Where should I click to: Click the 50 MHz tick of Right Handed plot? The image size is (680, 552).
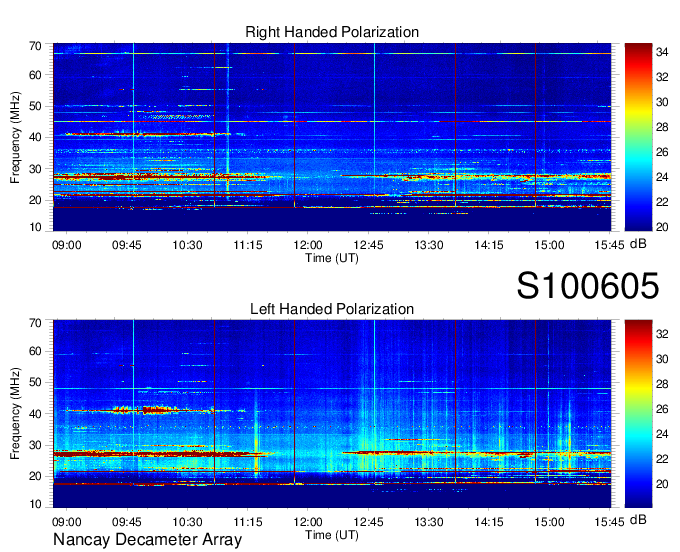click(x=35, y=106)
